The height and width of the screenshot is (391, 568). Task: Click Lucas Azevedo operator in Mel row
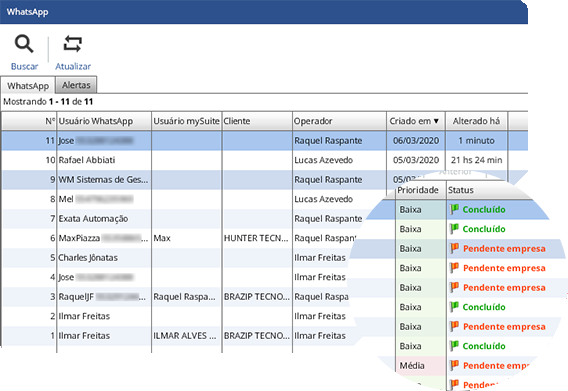tap(323, 199)
